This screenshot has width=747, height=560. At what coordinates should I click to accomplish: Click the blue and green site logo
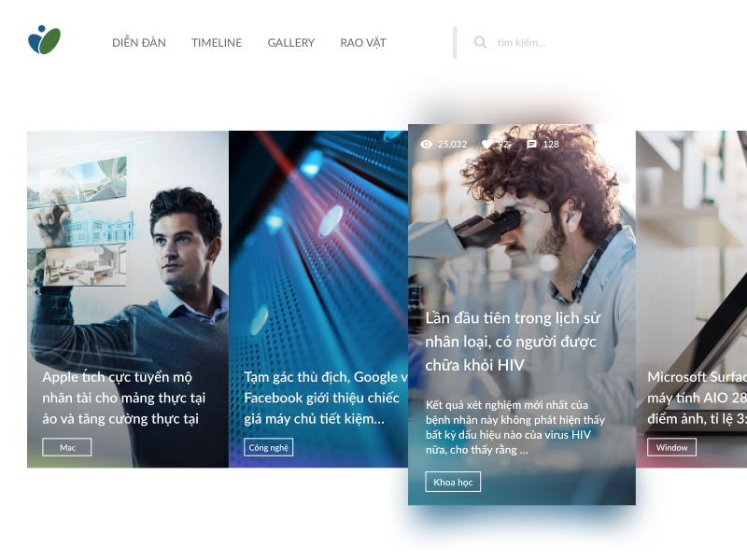[44, 40]
